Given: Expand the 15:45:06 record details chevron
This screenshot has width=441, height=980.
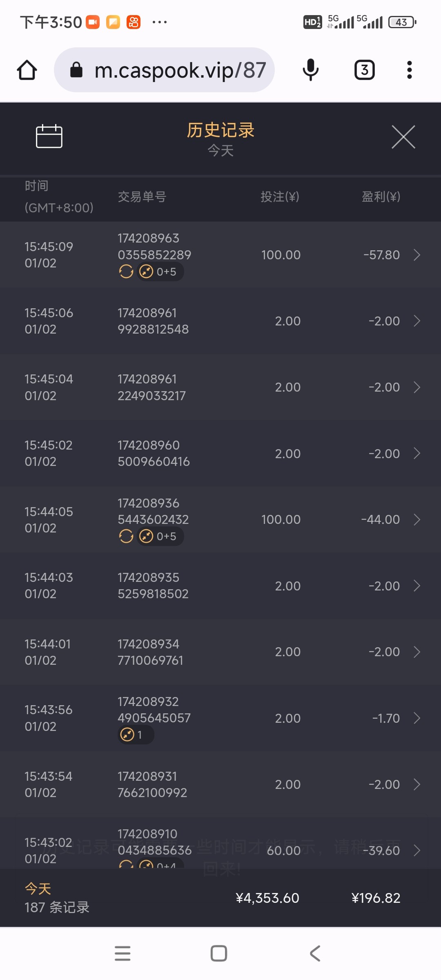Looking at the screenshot, I should point(416,321).
